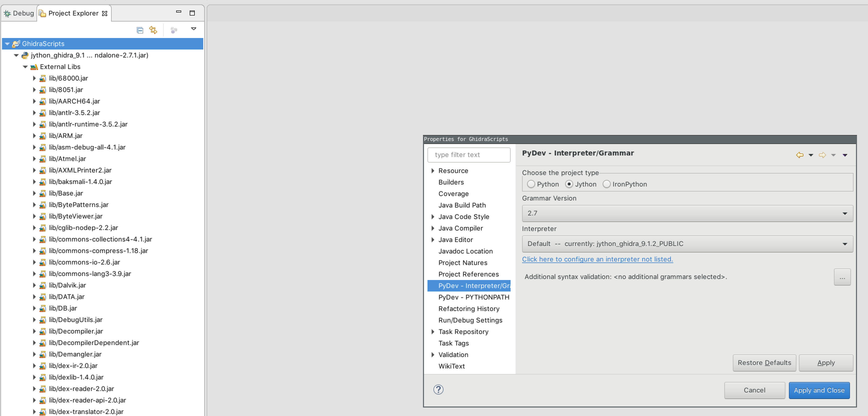This screenshot has height=416, width=868.
Task: Click the Help question-mark icon in the dialog
Action: click(x=438, y=390)
